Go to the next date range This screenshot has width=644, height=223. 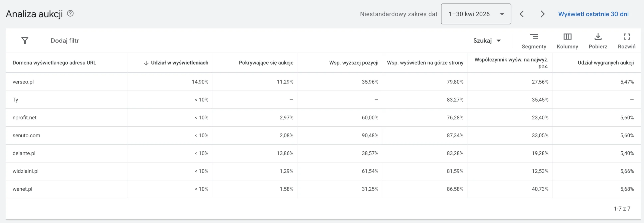click(x=542, y=14)
